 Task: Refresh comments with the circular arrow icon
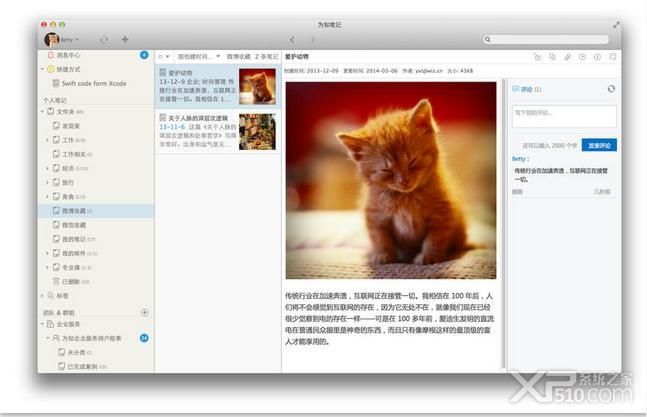click(x=611, y=89)
